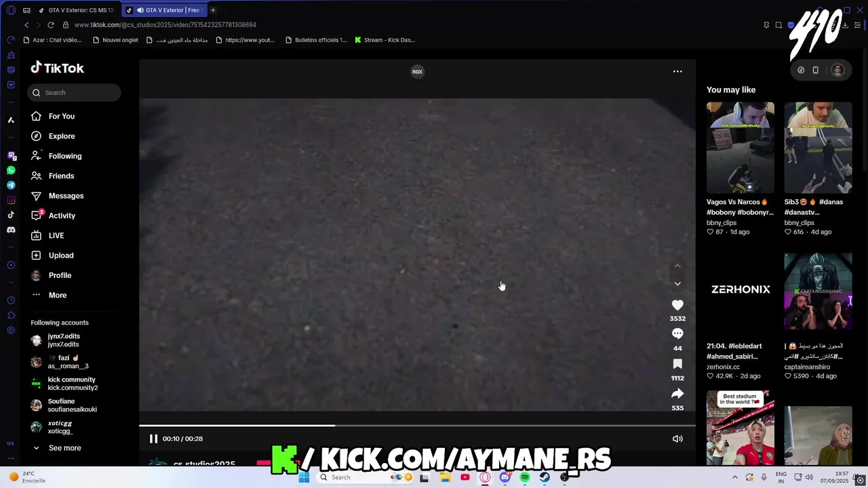The image size is (868, 488).
Task: Open Telegram in Opera sidebar
Action: (x=11, y=185)
